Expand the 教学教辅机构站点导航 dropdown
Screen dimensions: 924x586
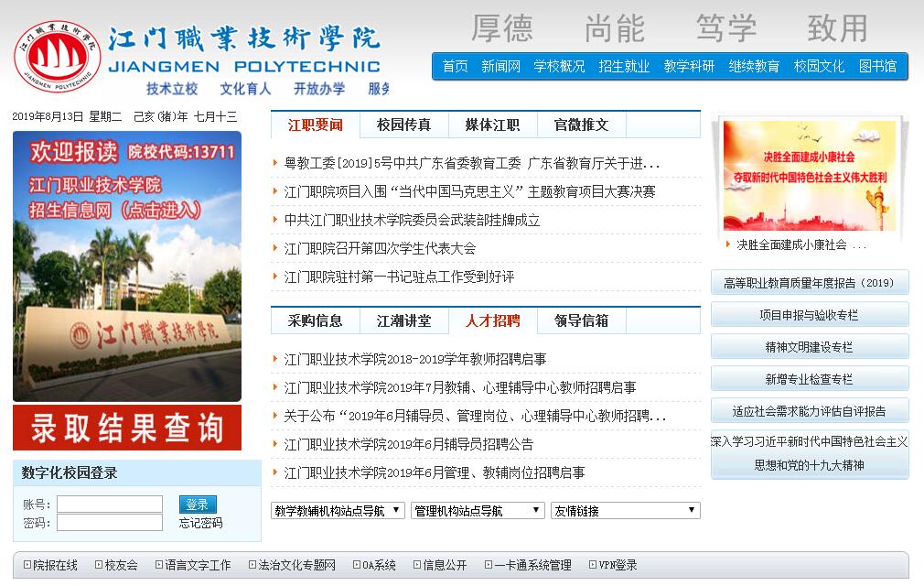click(338, 511)
